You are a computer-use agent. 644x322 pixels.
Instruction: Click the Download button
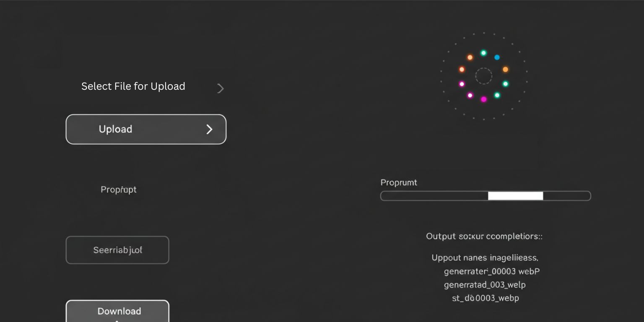pyautogui.click(x=119, y=311)
